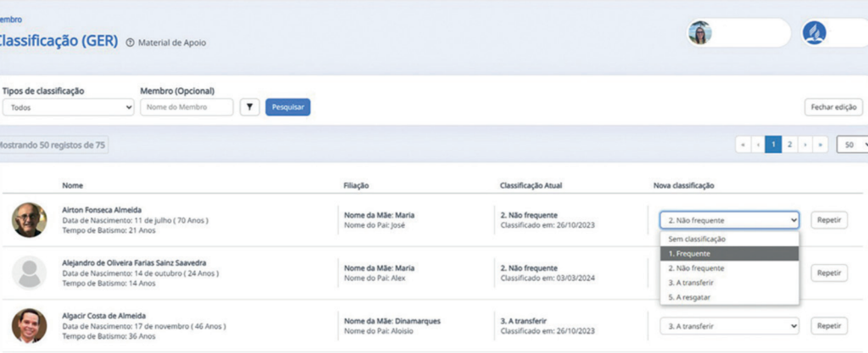Go to page 2 of results
The image size is (868, 353).
(789, 145)
